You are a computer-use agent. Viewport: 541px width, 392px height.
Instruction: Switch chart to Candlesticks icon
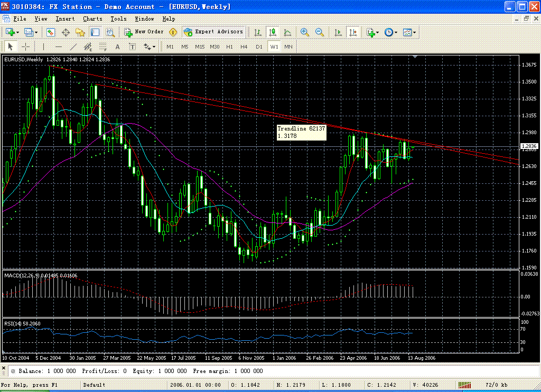(273, 32)
